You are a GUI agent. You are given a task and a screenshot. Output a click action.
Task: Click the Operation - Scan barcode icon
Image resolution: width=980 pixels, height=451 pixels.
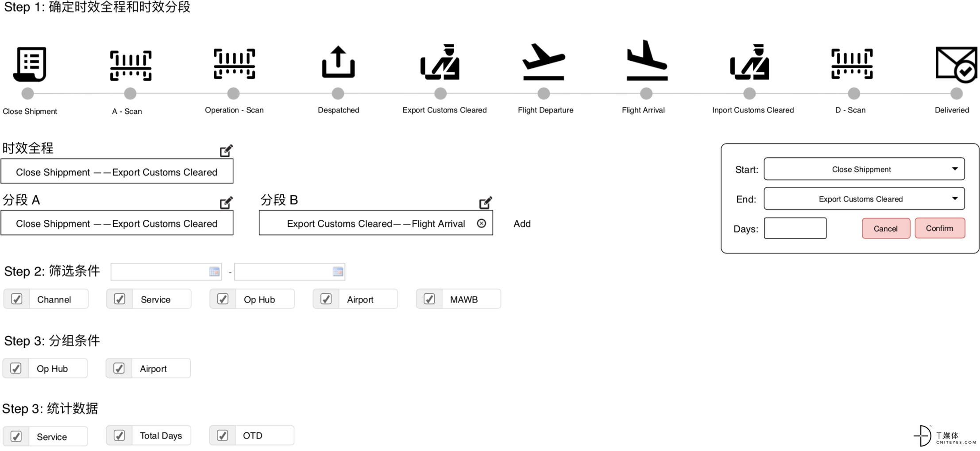(234, 64)
